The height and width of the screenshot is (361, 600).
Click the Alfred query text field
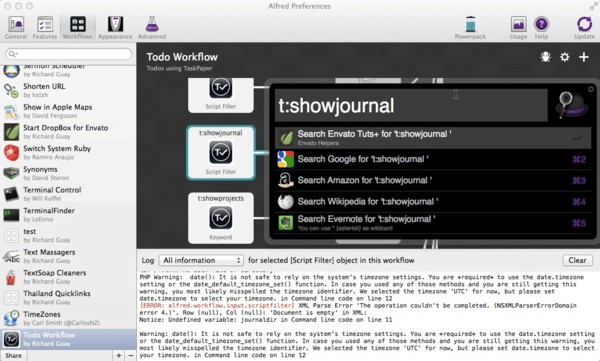[411, 106]
